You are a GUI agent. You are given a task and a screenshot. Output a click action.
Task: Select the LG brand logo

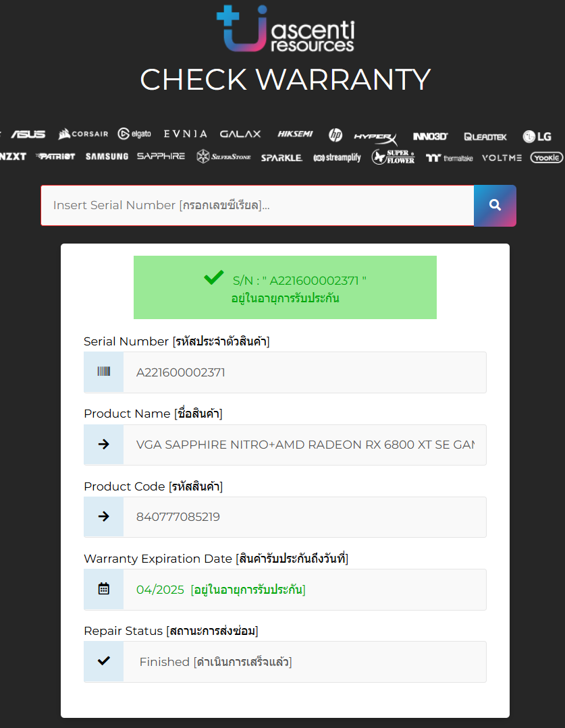tap(537, 136)
